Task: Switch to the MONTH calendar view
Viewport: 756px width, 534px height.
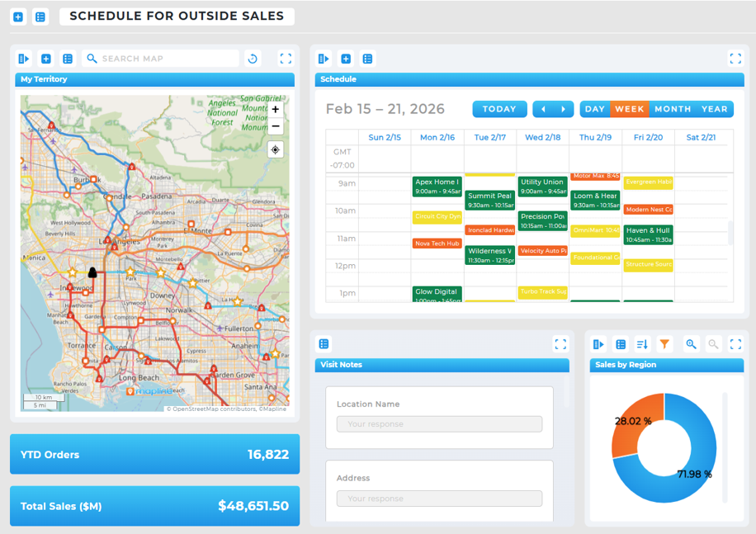Action: 673,108
